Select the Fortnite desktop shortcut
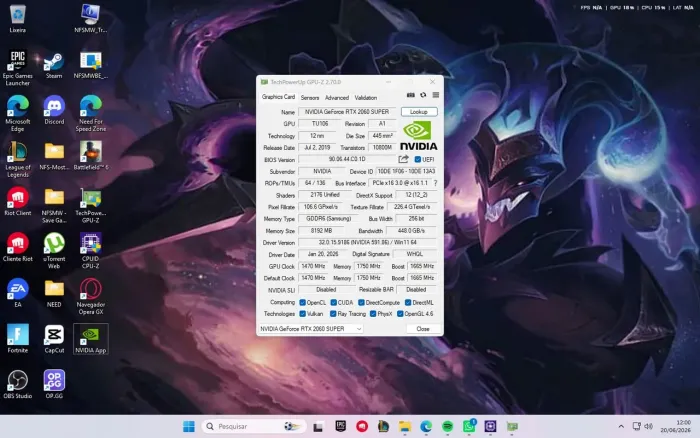Image resolution: width=700 pixels, height=438 pixels. coord(17,338)
